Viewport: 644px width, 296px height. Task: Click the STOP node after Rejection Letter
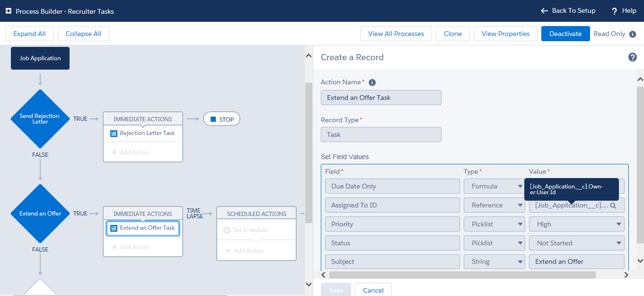tap(221, 119)
